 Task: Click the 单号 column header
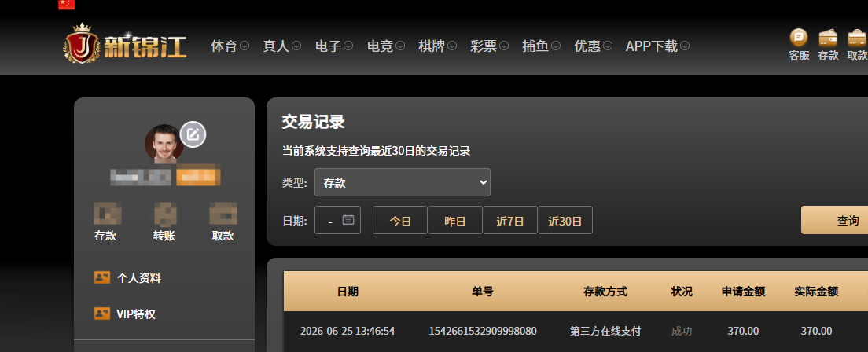point(483,291)
